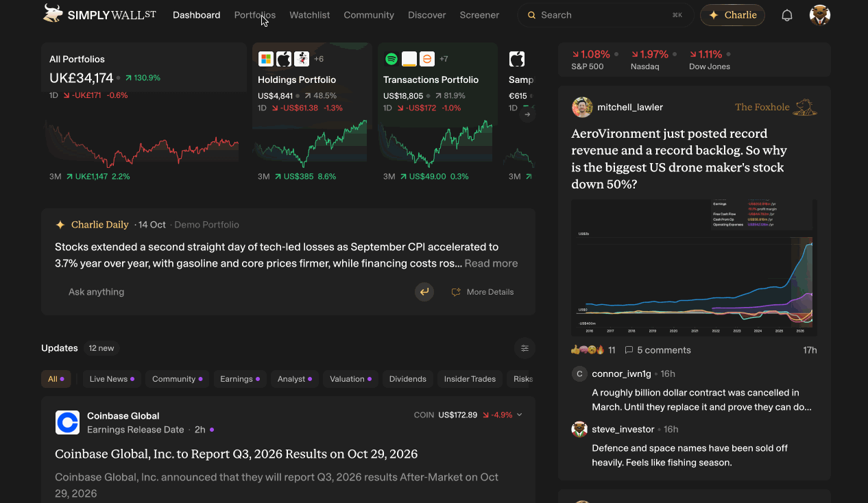Open the notifications bell
This screenshot has height=503, width=868.
point(787,15)
